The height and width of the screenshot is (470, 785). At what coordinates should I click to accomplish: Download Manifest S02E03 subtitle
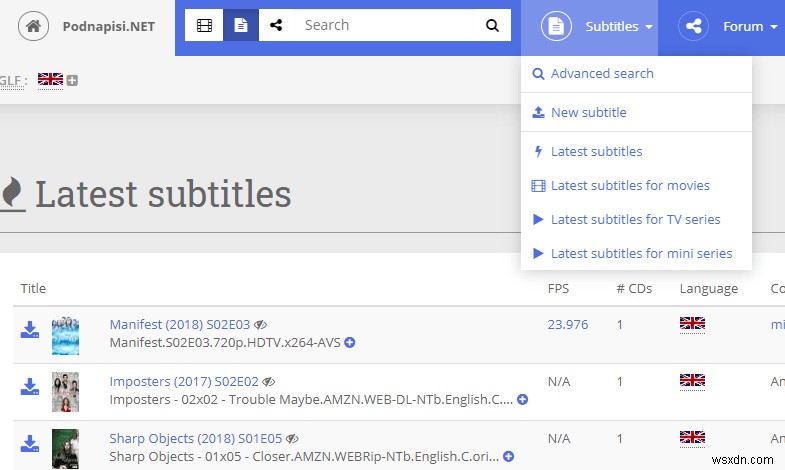(x=30, y=330)
